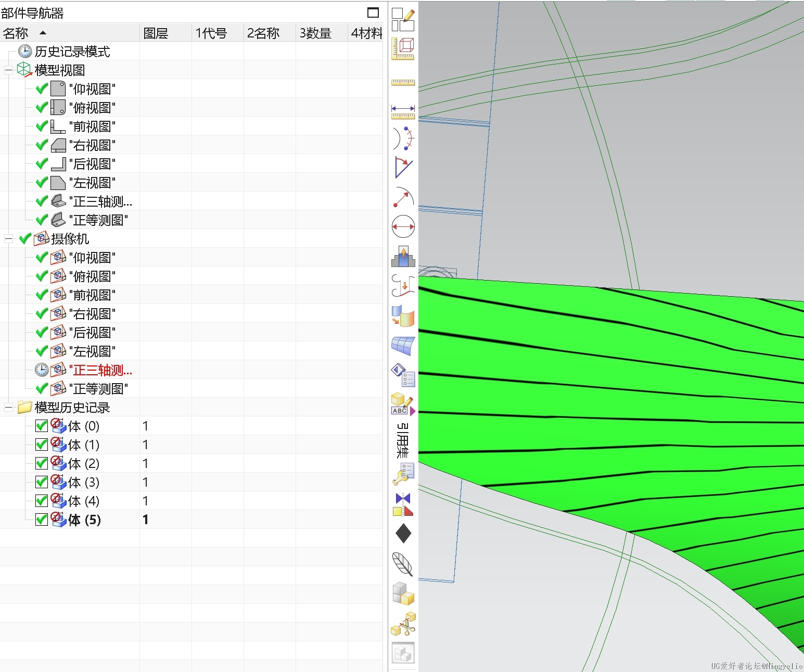Open the sheet layout edit icon
The height and width of the screenshot is (672, 804).
(x=403, y=19)
